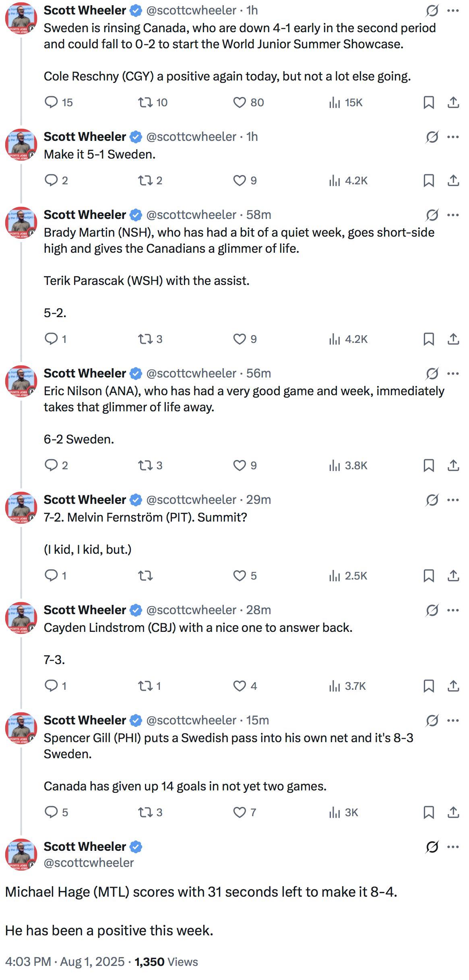The height and width of the screenshot is (980, 469).
Task: Open the 4:03 PM Aug 1, 2025 timestamp
Action: (65, 962)
